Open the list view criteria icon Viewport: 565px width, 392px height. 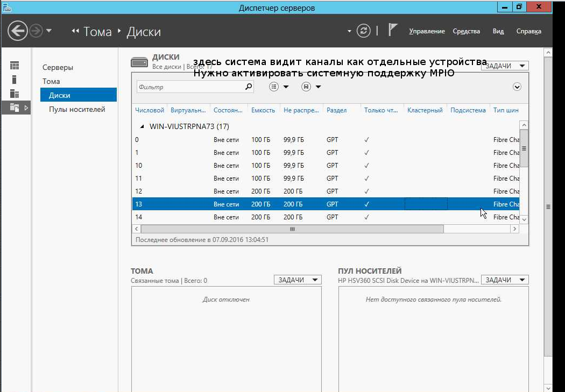pos(274,87)
